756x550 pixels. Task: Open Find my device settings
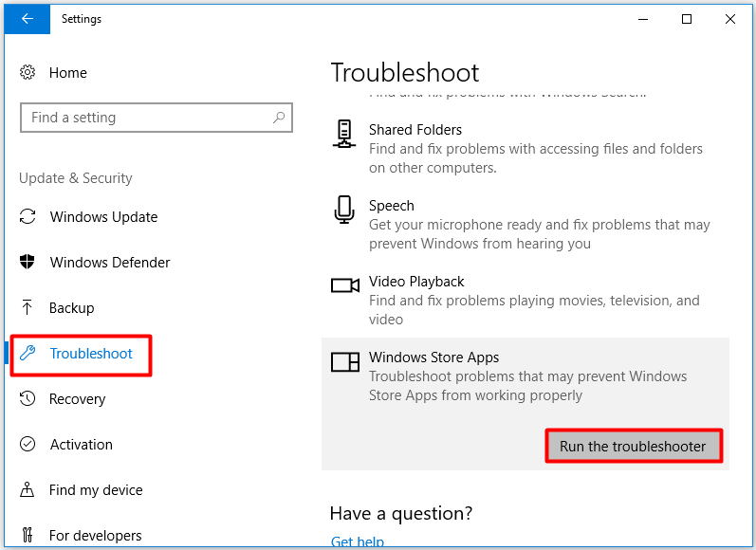[x=96, y=489]
